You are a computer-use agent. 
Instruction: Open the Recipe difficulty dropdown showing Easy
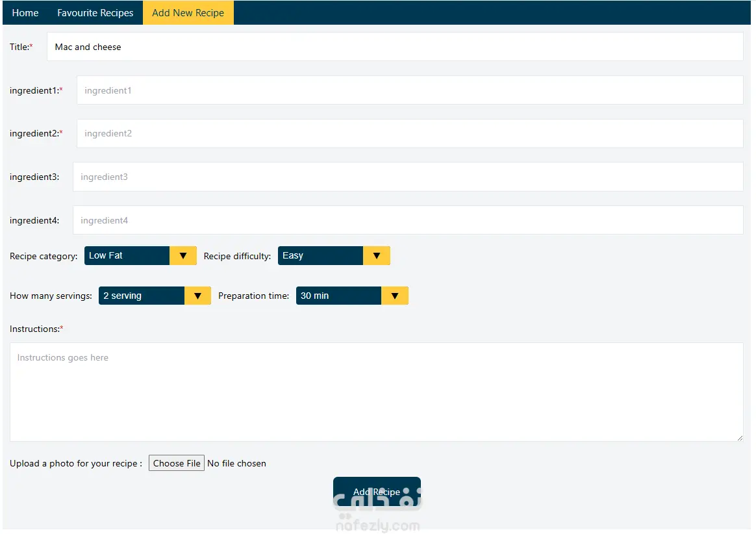tap(334, 256)
